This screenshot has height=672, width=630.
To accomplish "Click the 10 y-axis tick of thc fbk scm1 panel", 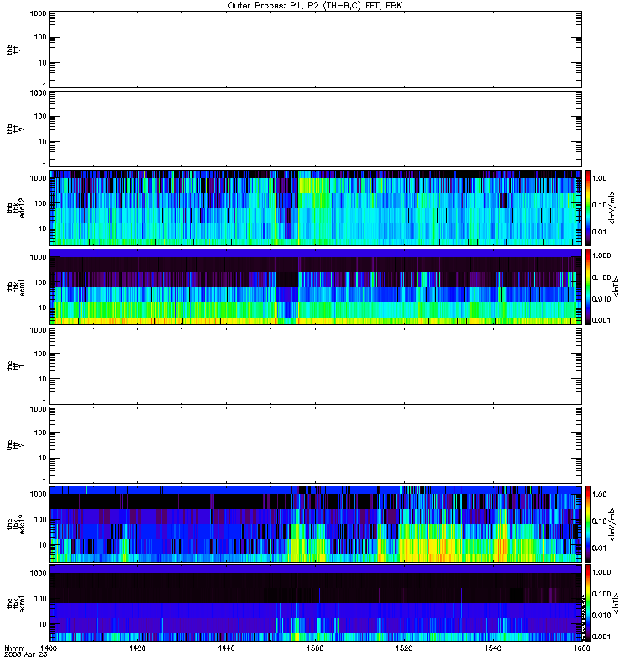I will [43, 624].
